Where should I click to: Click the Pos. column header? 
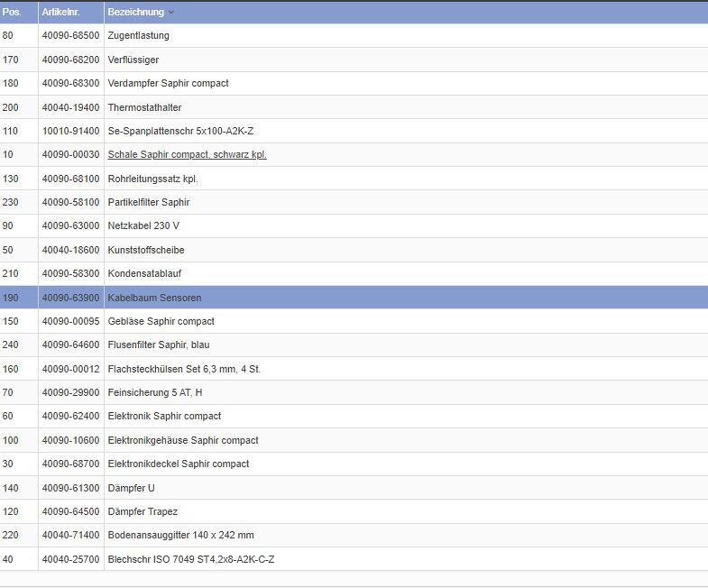12,13
